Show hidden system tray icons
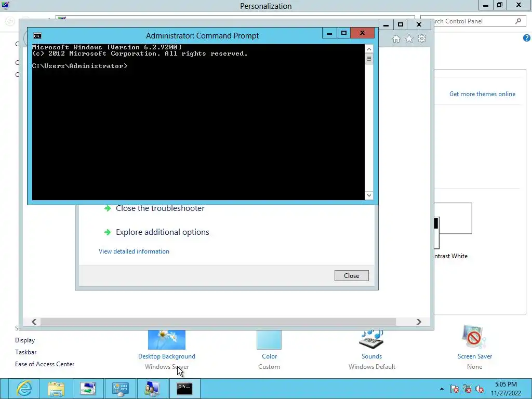 (442, 389)
